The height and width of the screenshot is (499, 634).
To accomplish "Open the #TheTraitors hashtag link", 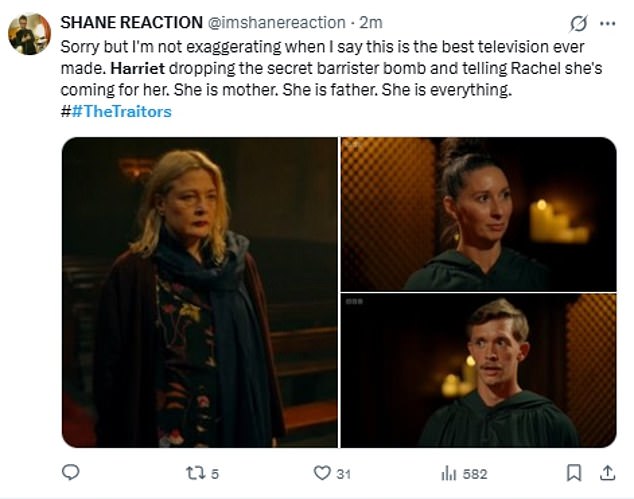I will click(121, 112).
